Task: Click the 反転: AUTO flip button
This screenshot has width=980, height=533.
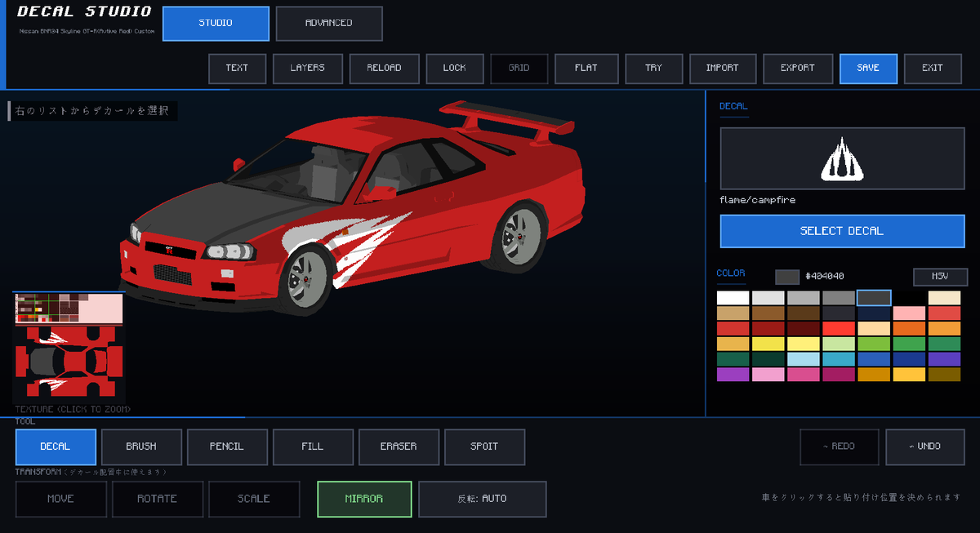Action: 483,499
